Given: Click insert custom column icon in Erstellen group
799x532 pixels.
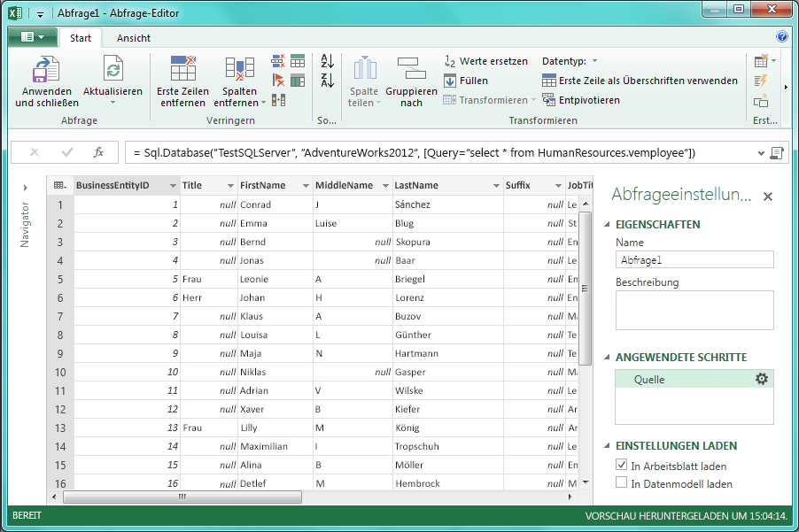Looking at the screenshot, I should coord(761,61).
